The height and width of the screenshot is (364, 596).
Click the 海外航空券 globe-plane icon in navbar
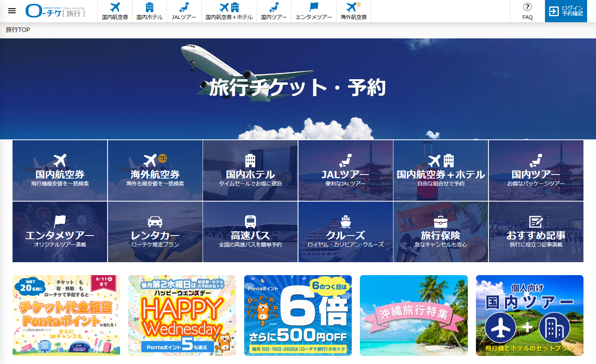pos(353,7)
